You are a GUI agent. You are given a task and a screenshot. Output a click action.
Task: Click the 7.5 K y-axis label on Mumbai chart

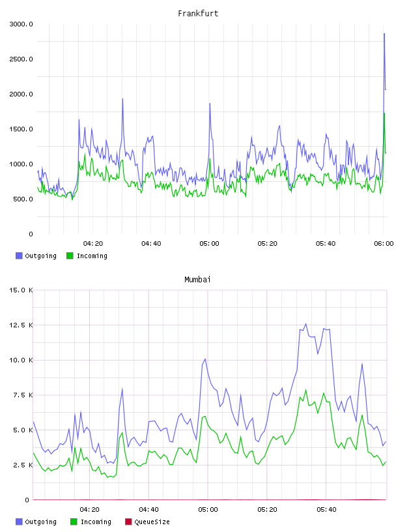(x=23, y=395)
